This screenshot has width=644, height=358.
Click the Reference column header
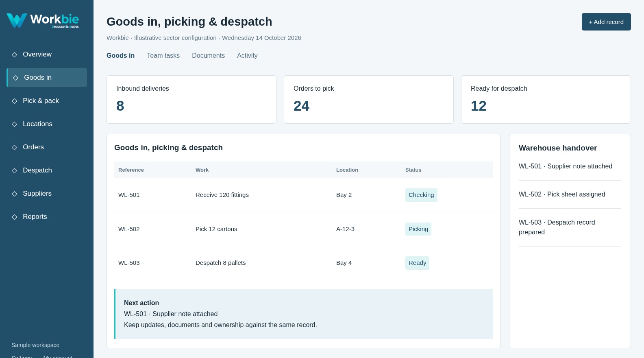coord(131,170)
